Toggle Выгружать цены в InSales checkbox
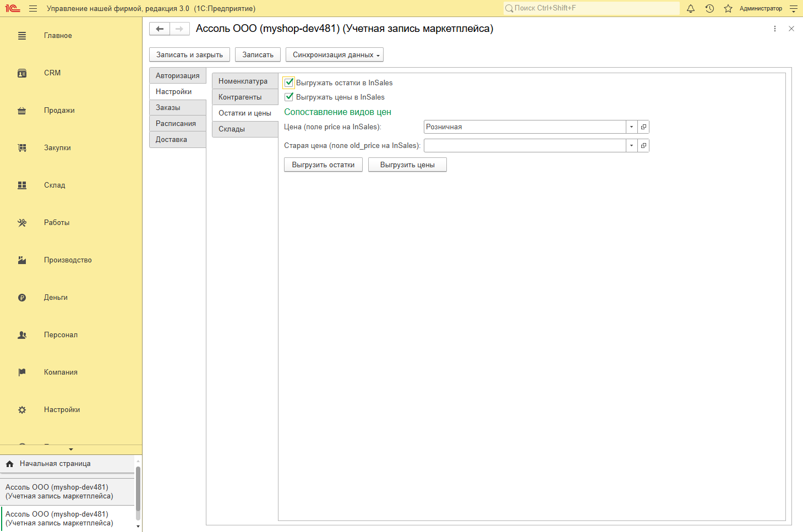Viewport: 803px width, 532px height. coord(289,97)
